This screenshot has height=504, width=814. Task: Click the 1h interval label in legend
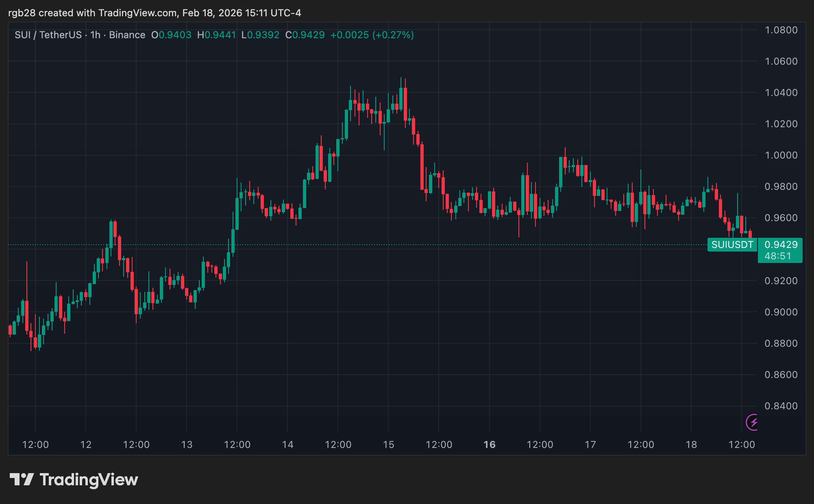pos(95,35)
